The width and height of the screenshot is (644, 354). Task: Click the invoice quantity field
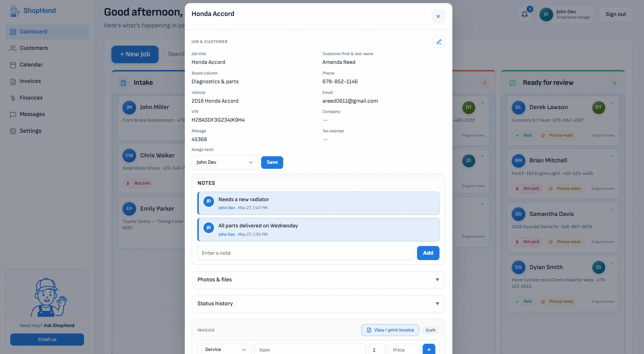coord(377,350)
